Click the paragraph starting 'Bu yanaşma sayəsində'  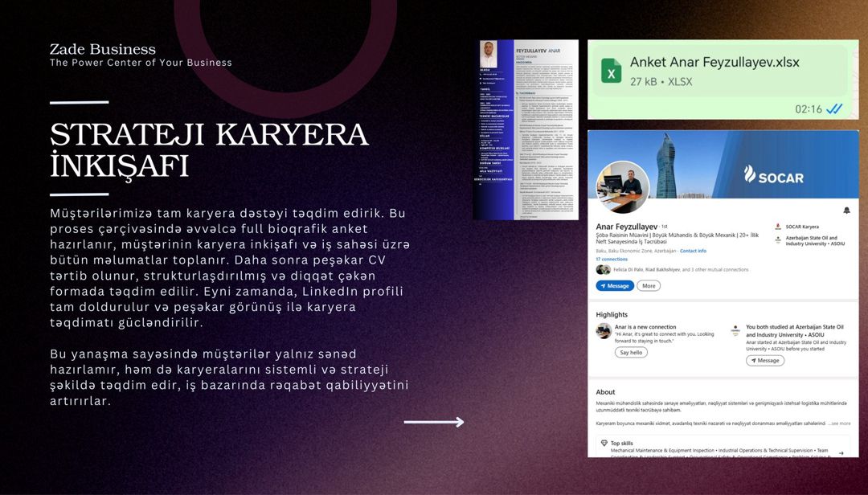click(229, 377)
